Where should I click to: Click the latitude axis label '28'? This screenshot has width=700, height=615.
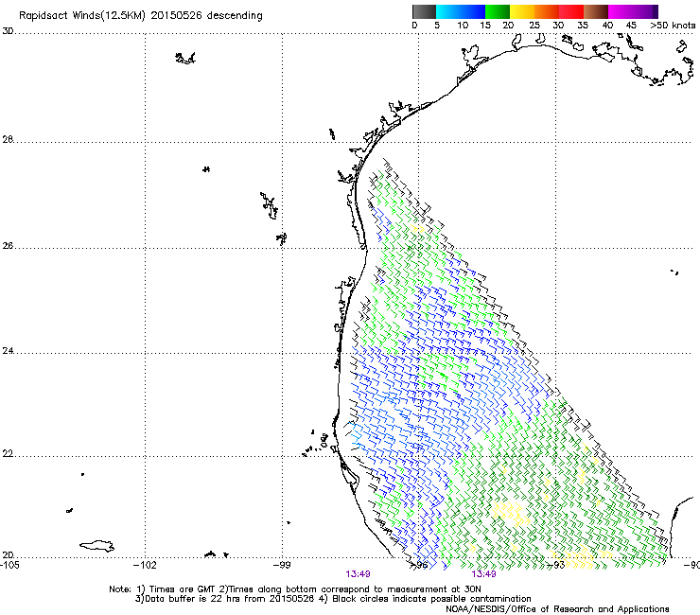(8, 139)
